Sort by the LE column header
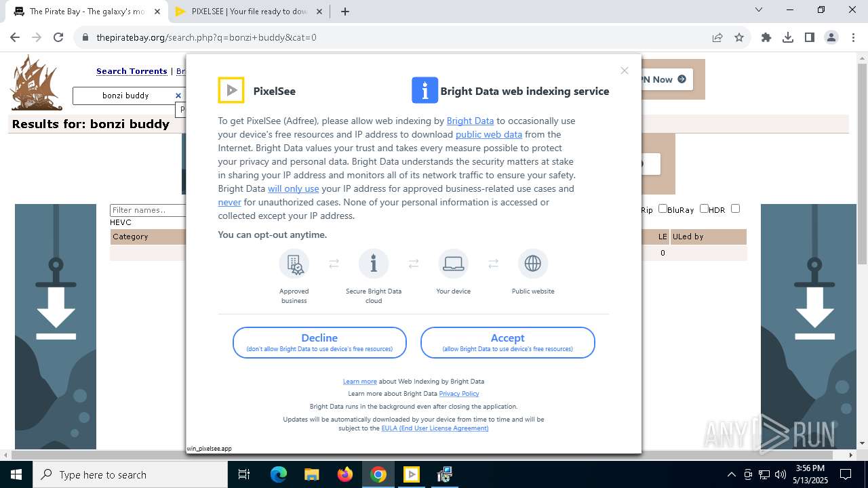The height and width of the screenshot is (488, 868). click(663, 237)
